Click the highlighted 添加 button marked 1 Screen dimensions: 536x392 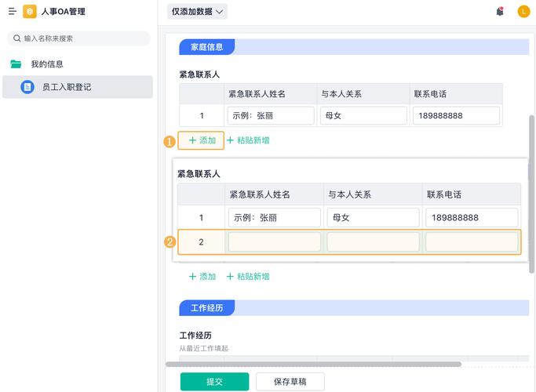pos(202,140)
